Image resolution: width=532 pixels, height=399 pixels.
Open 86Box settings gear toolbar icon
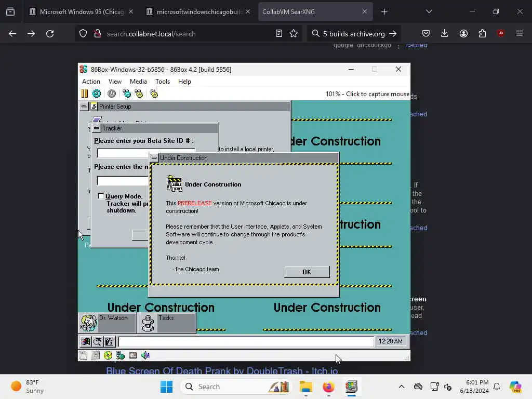pyautogui.click(x=154, y=94)
